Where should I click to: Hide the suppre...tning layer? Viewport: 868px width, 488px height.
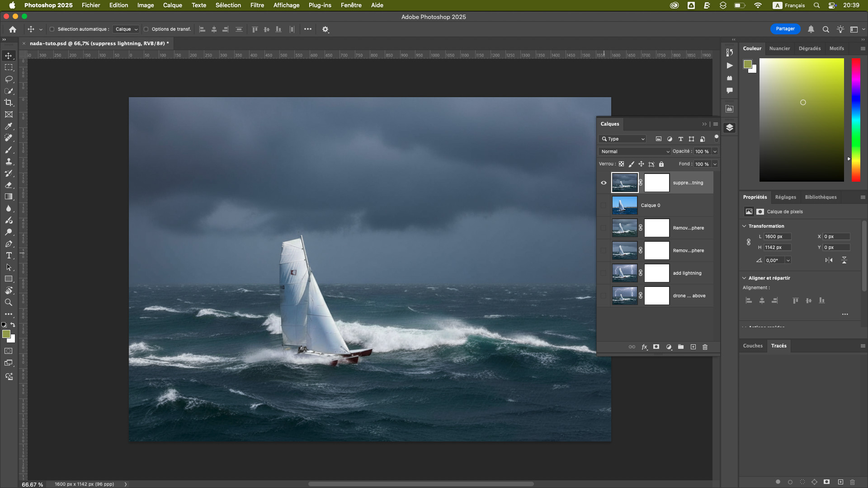click(x=604, y=183)
